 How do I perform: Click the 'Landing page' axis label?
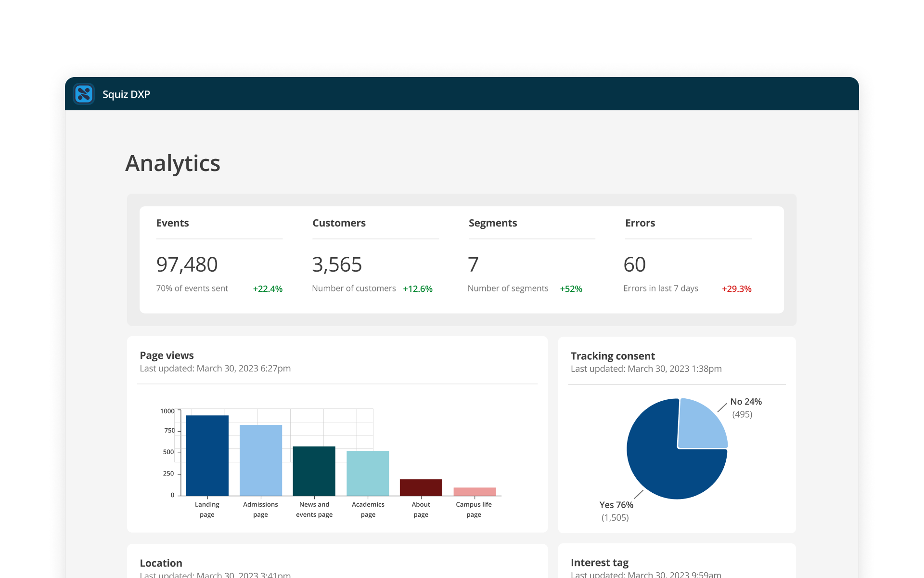[x=207, y=510]
